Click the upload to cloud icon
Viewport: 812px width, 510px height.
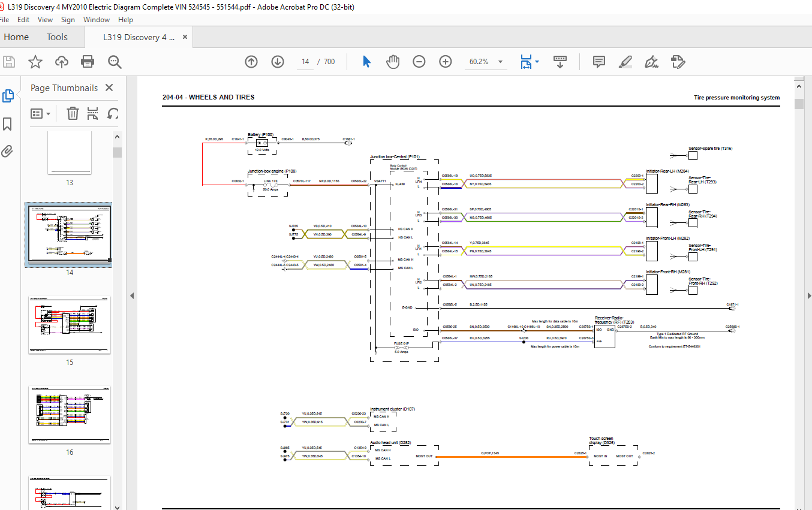(x=61, y=62)
